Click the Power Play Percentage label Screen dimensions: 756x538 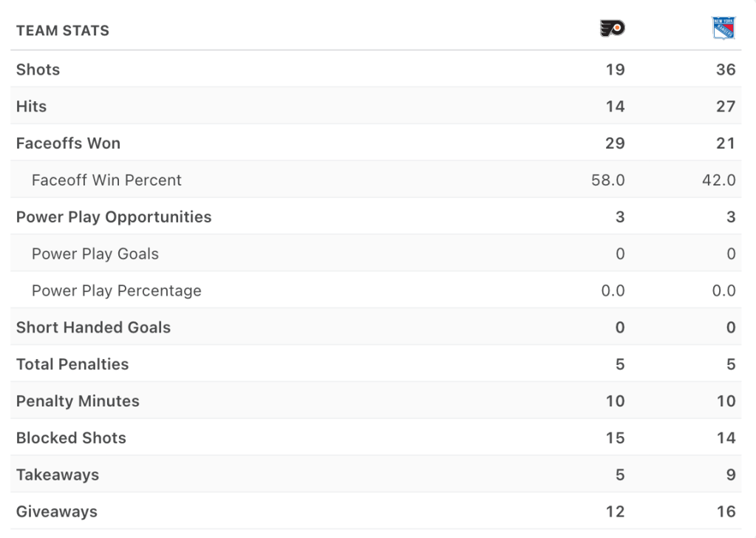tap(117, 291)
